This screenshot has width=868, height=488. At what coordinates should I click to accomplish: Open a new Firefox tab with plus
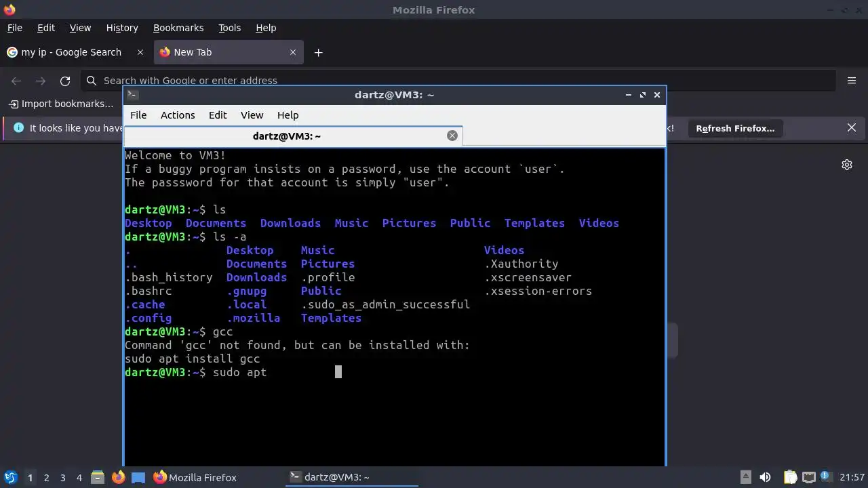click(x=318, y=52)
